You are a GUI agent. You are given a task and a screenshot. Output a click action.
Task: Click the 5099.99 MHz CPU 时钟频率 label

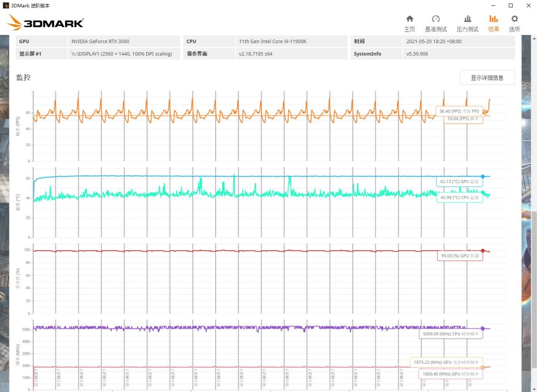click(451, 334)
